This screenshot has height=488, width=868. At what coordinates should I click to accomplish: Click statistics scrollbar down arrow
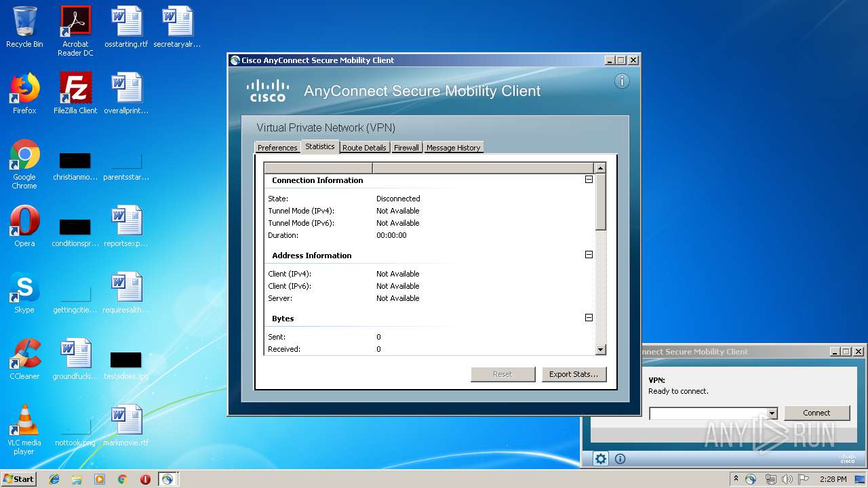click(x=600, y=350)
